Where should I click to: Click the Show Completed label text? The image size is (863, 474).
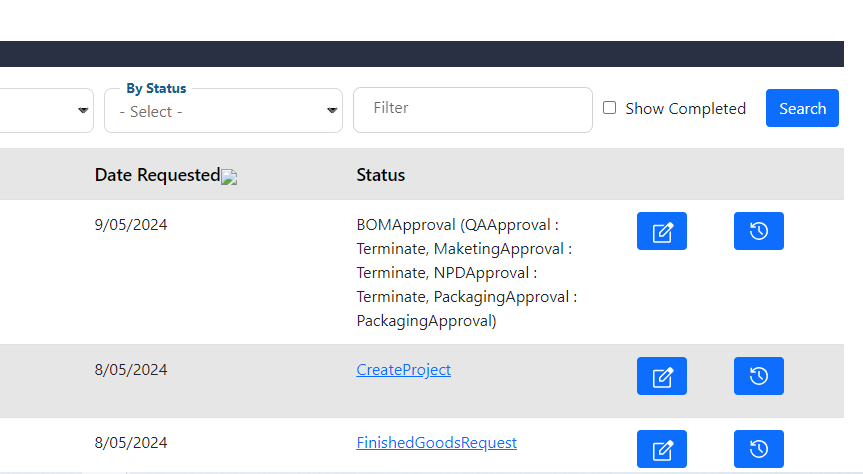coord(685,108)
